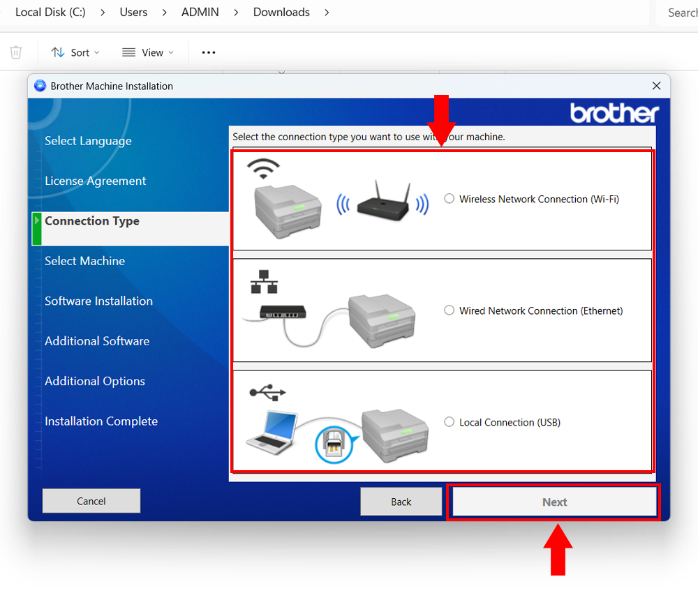Click the laptop illustration in USB option
Image resolution: width=698 pixels, height=616 pixels.
pos(272,433)
